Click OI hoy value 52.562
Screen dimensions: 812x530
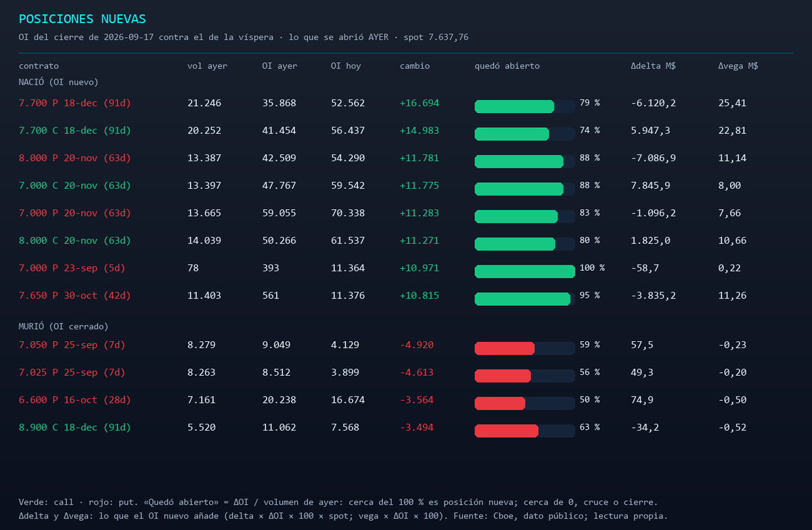tap(348, 104)
